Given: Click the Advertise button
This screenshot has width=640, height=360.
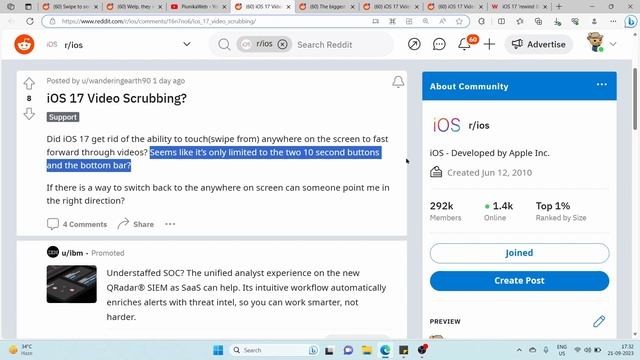Looking at the screenshot, I should (538, 44).
